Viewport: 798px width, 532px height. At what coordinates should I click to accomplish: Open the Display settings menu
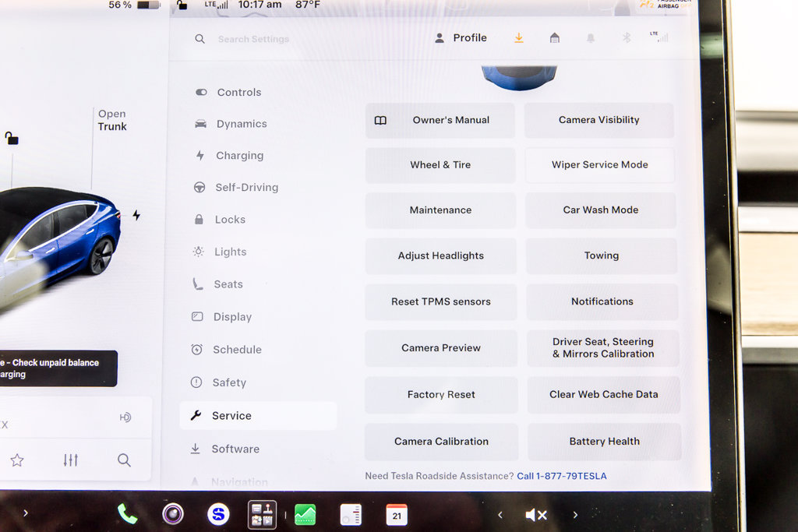221,316
